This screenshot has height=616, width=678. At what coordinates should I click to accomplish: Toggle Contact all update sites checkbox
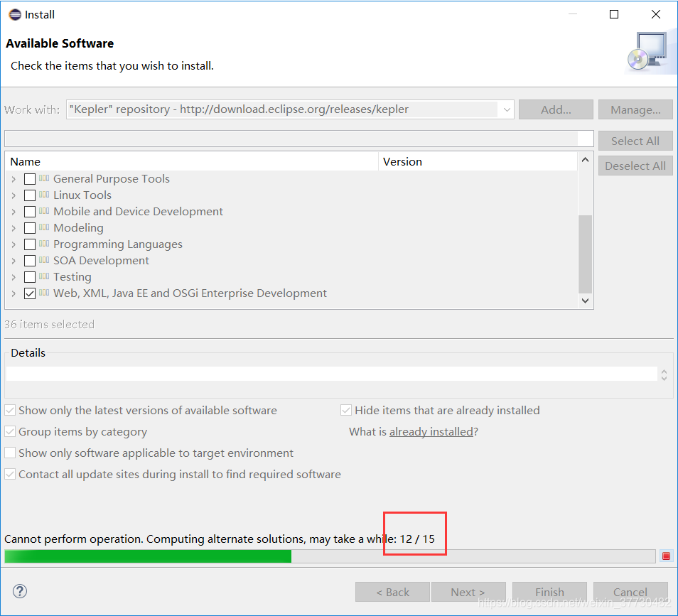click(x=10, y=474)
